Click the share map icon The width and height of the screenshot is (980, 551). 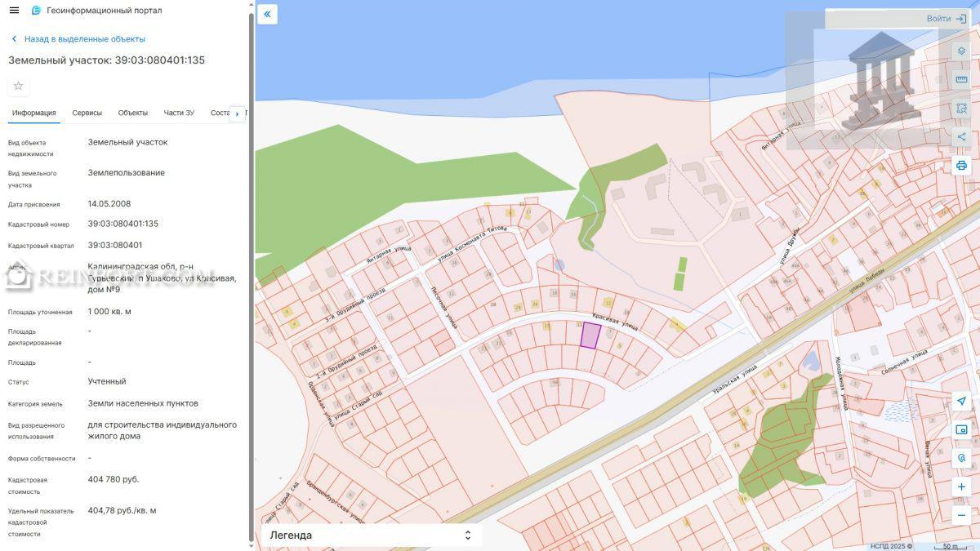pos(961,136)
